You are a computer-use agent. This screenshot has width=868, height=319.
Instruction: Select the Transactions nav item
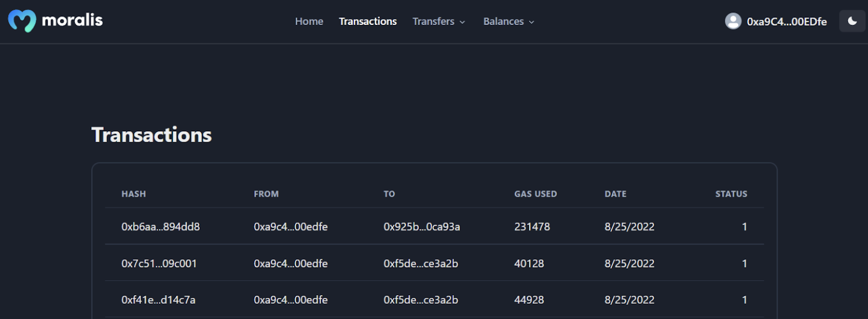click(368, 21)
